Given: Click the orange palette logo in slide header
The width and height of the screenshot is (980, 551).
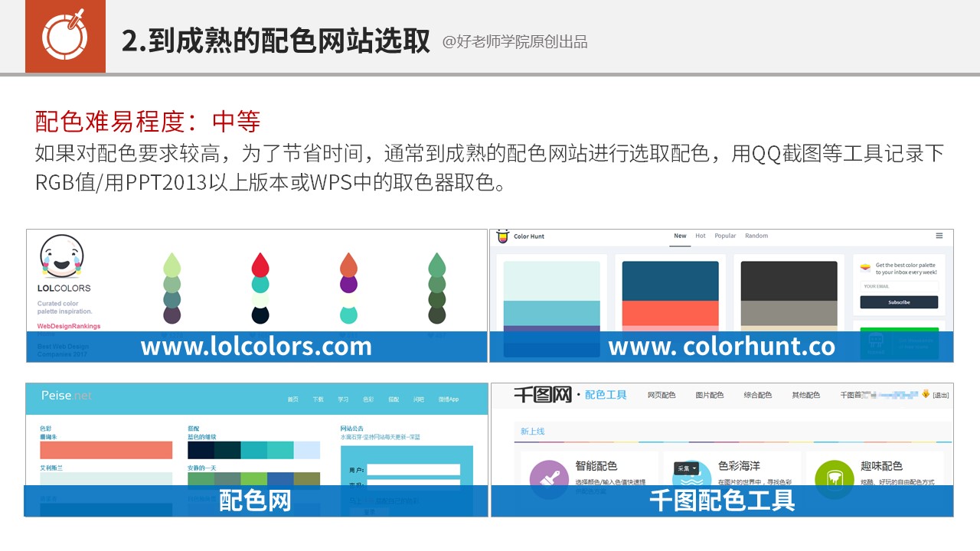Looking at the screenshot, I should tap(65, 36).
